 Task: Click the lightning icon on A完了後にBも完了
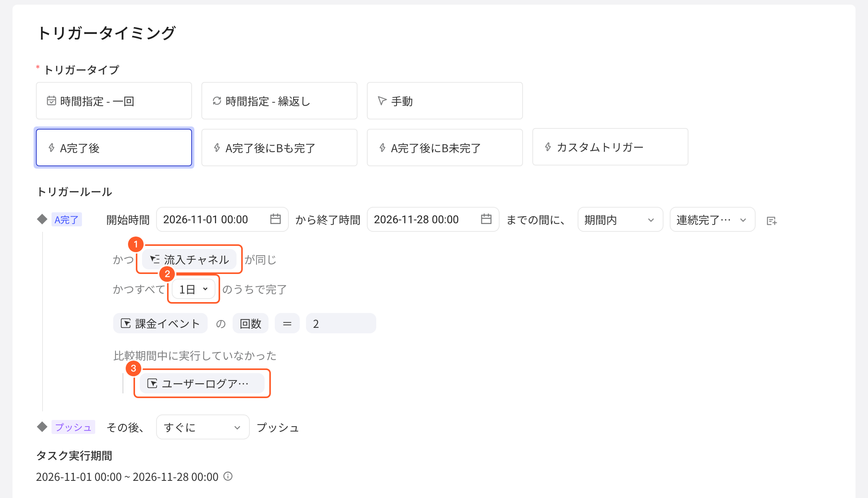pos(217,148)
